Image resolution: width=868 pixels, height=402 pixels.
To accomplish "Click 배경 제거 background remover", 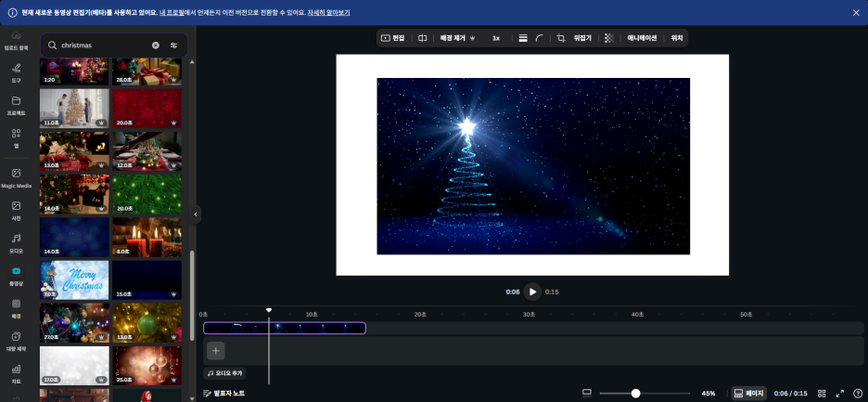I will click(458, 38).
